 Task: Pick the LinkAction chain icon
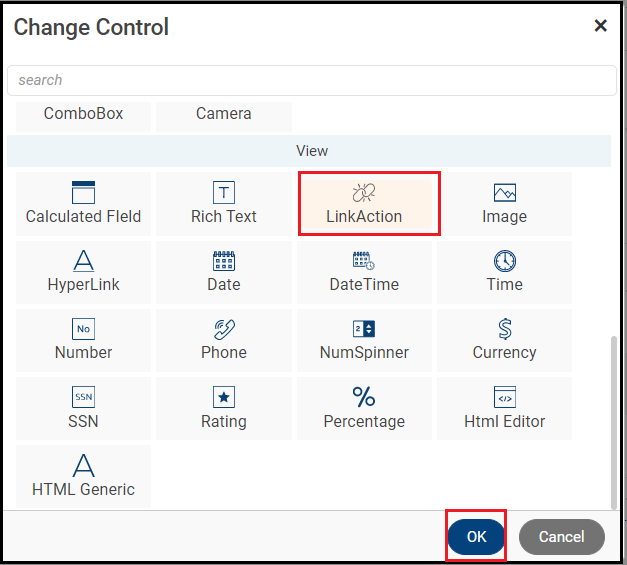(364, 192)
